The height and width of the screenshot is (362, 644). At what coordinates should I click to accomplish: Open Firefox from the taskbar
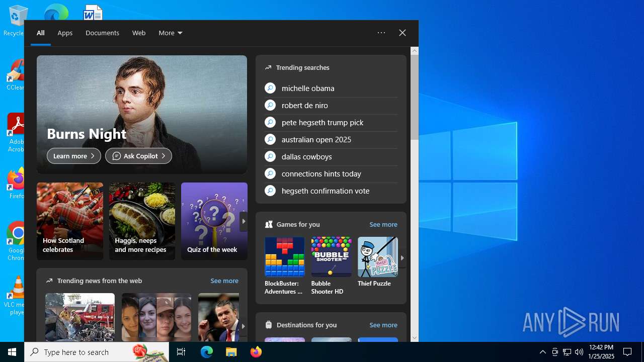[256, 352]
